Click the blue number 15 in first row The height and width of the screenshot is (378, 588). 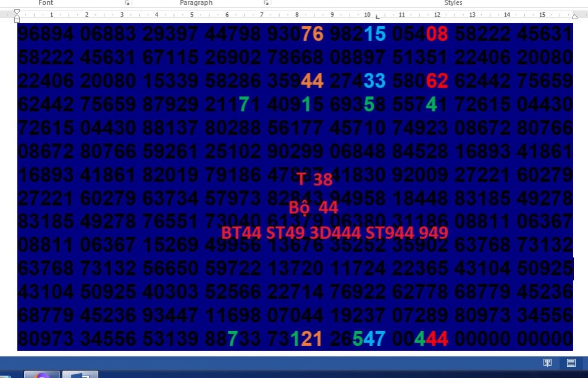pyautogui.click(x=375, y=33)
